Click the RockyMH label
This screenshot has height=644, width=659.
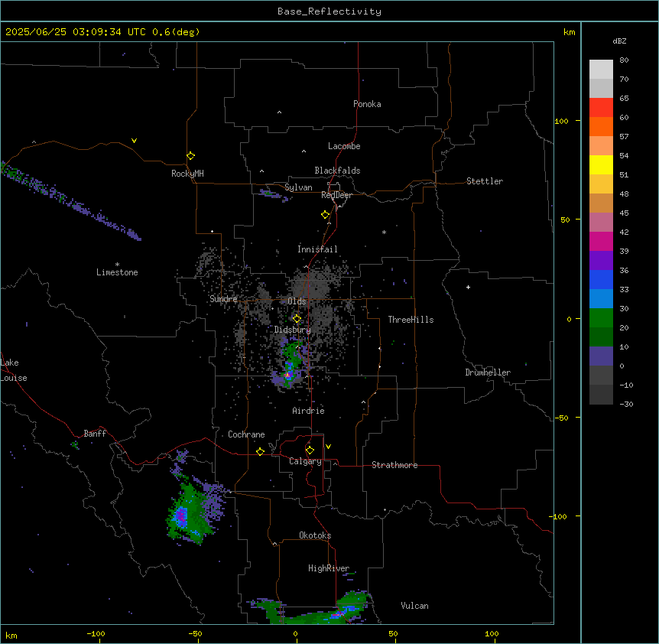click(x=187, y=174)
